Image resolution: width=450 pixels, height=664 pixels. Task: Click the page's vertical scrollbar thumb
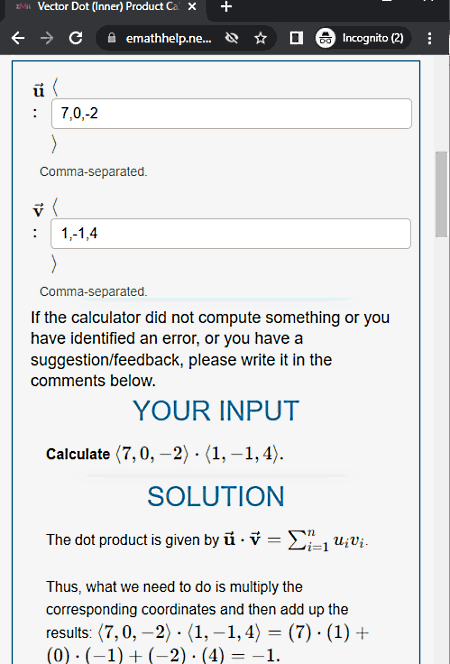pyautogui.click(x=442, y=194)
